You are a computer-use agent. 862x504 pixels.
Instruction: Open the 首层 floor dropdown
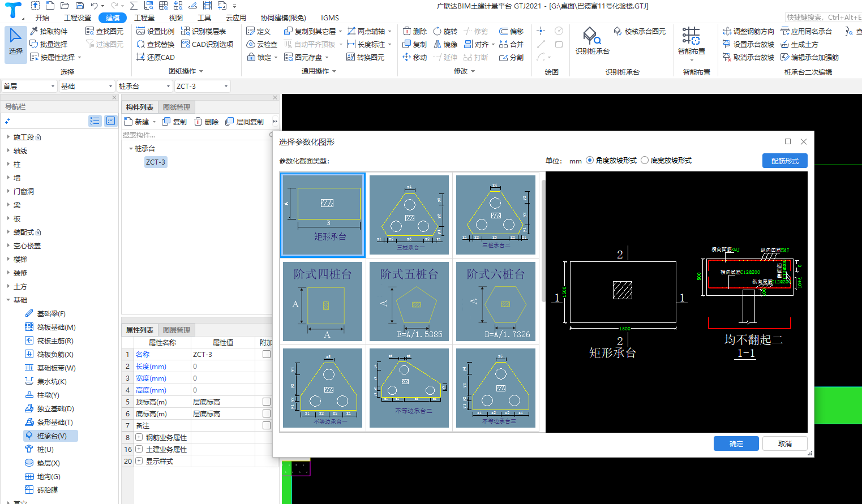tap(29, 86)
